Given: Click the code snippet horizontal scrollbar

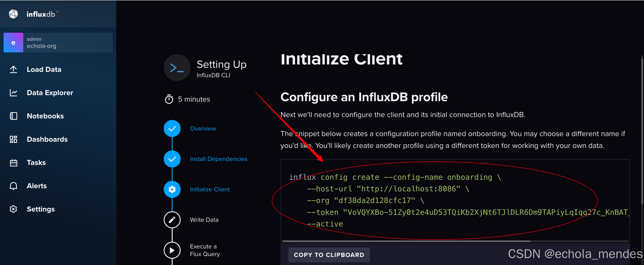Looking at the screenshot, I should pyautogui.click(x=406, y=241).
